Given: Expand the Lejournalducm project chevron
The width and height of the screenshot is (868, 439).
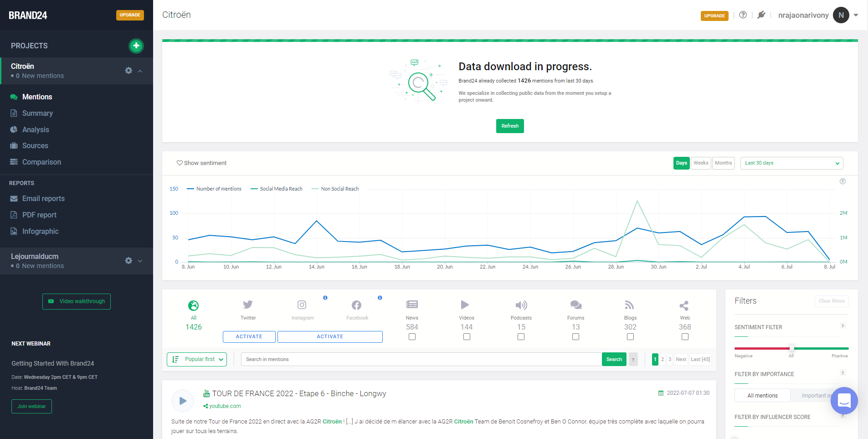Looking at the screenshot, I should (x=140, y=261).
